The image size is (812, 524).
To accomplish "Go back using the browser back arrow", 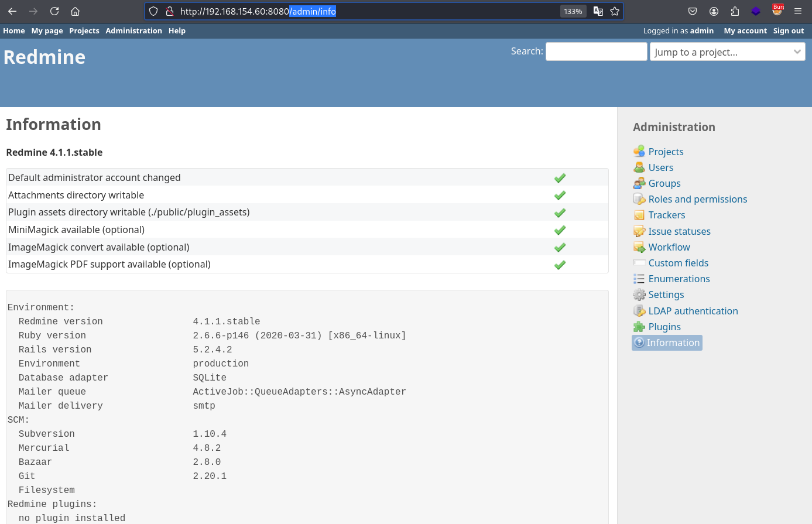I will [x=12, y=11].
